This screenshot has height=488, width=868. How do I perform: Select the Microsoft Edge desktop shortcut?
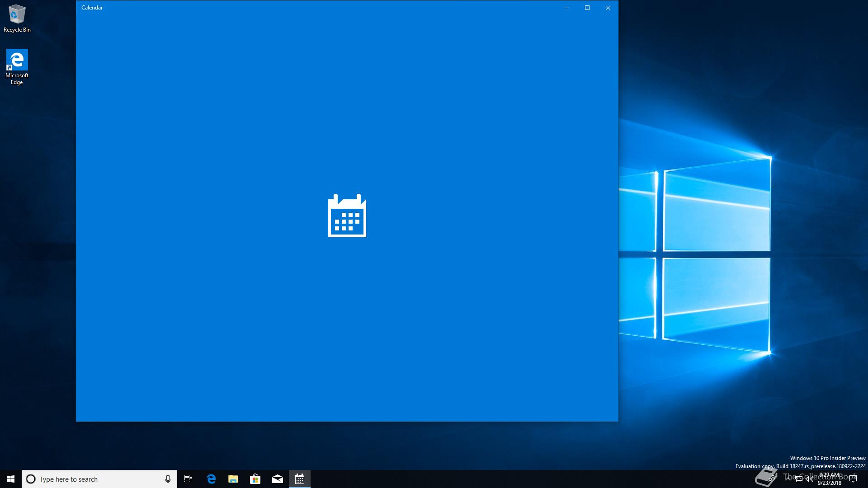(x=17, y=67)
